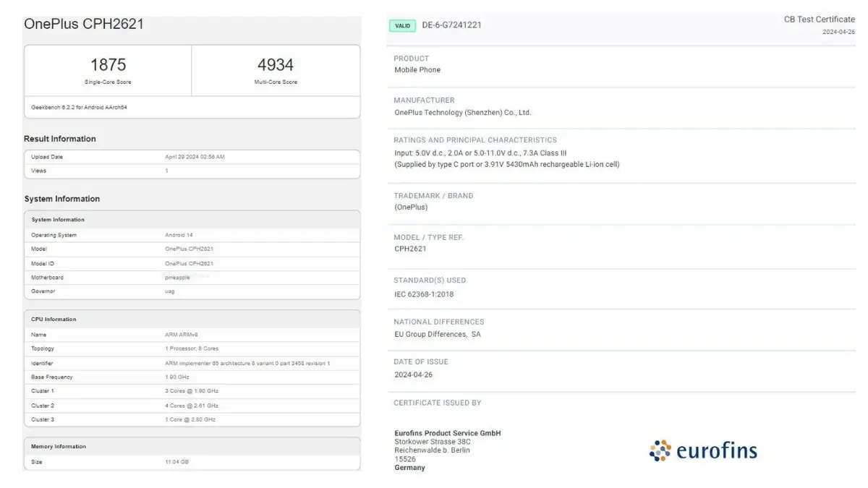Click the 'Base Frequency' label
868x488 pixels.
52,377
